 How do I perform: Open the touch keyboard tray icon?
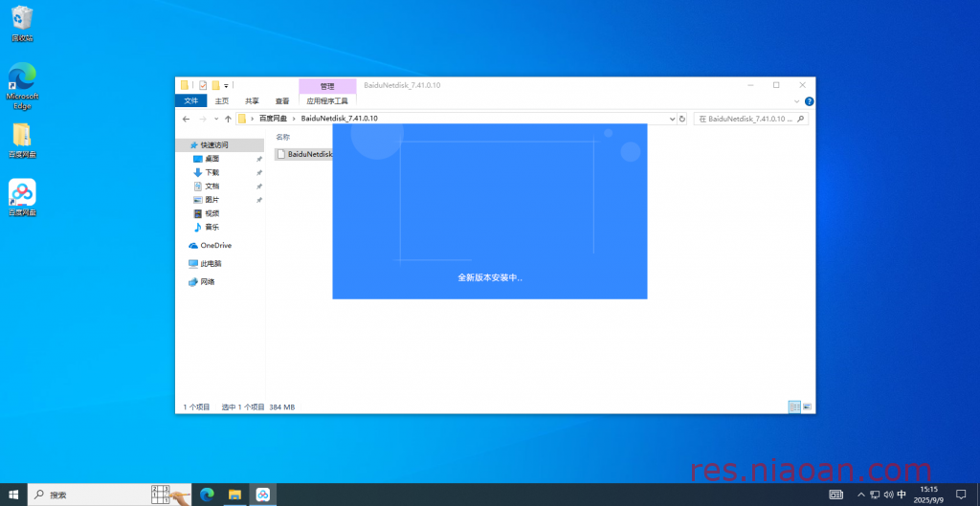[x=835, y=495]
